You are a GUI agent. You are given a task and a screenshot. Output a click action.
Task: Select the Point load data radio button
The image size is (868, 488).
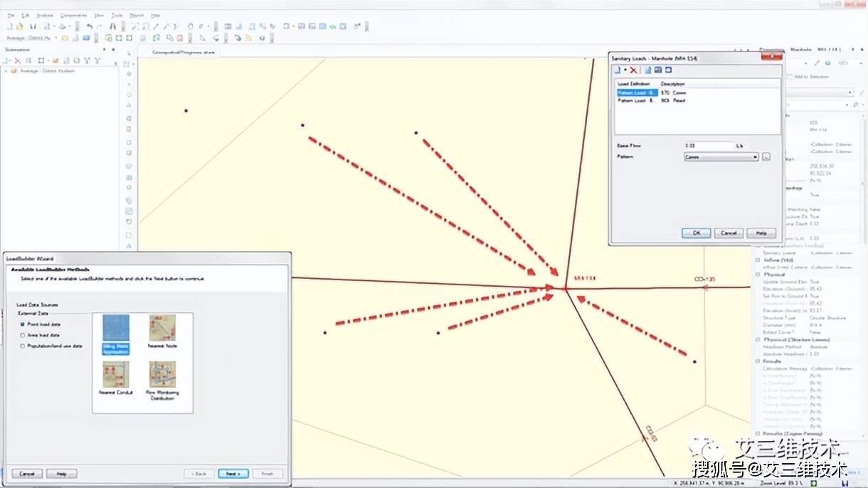coord(23,323)
